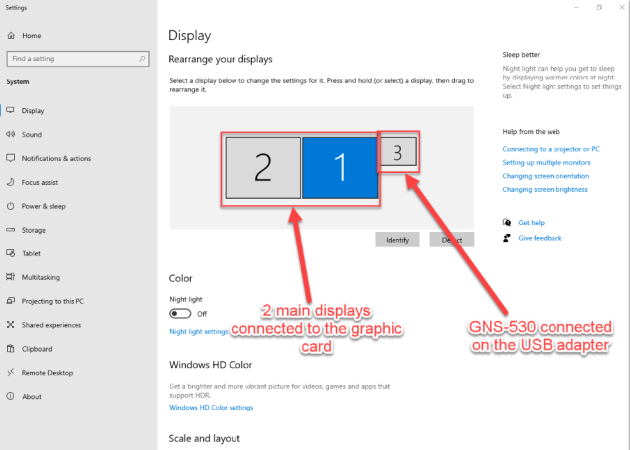Select display 2 in arrangement

263,168
